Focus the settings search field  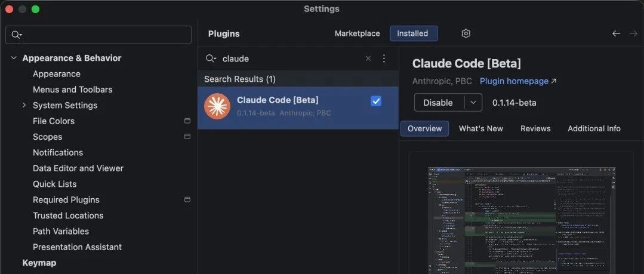[98, 35]
